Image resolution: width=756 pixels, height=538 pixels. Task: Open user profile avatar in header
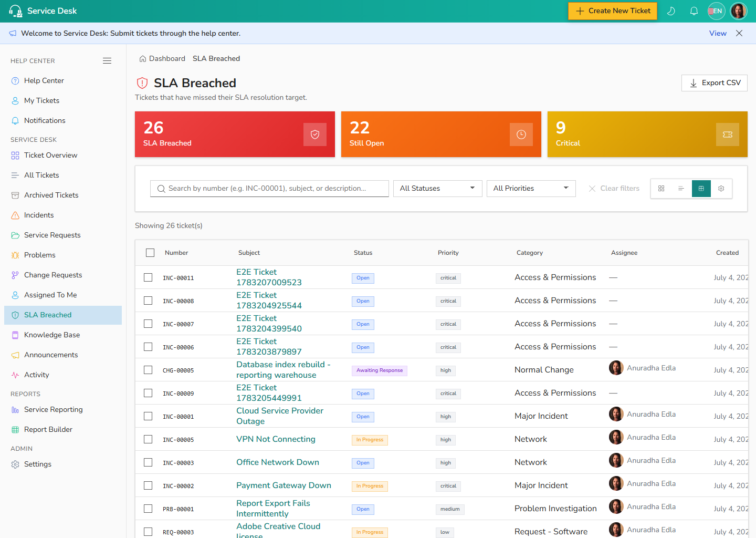click(x=739, y=11)
